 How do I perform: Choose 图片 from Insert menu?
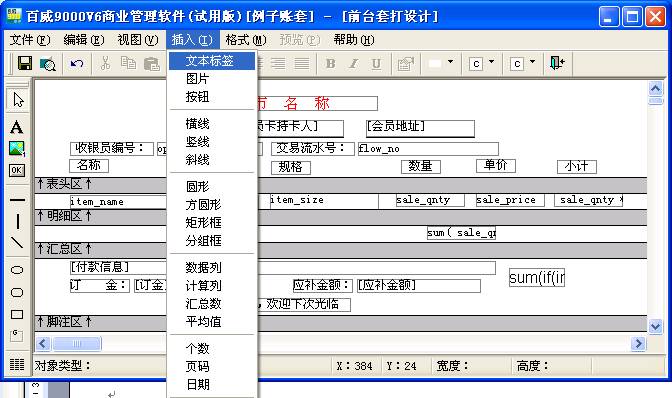pyautogui.click(x=212, y=79)
